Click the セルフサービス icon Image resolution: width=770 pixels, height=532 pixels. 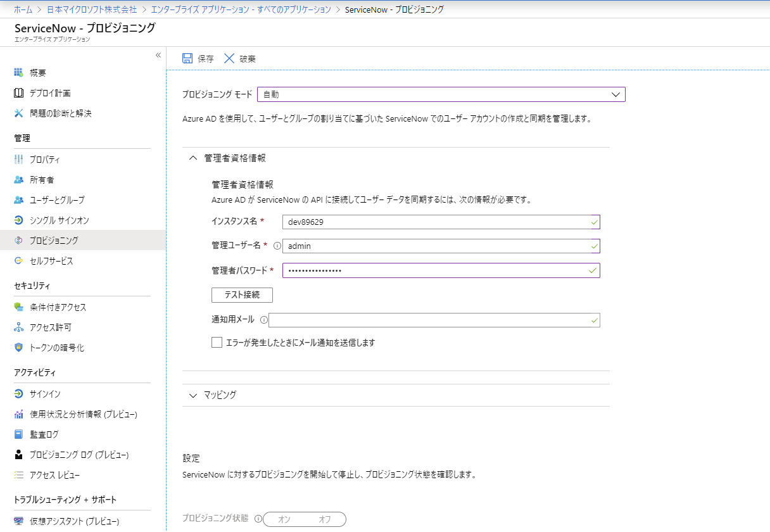(x=18, y=261)
